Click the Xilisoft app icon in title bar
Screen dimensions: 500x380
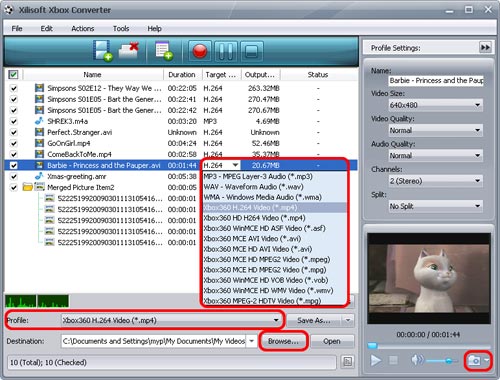[x=9, y=10]
